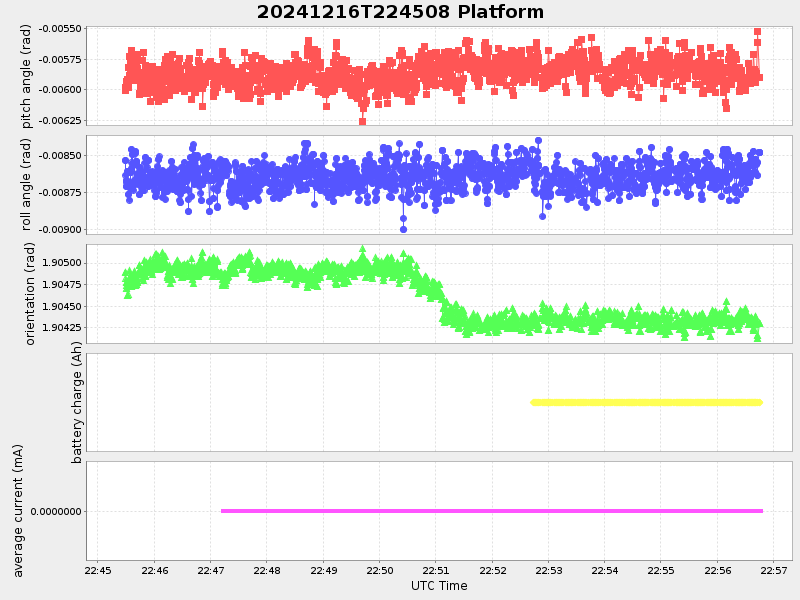The image size is (800, 600).
Task: Click the -0.00575 pitch tick value
Action: tap(60, 60)
